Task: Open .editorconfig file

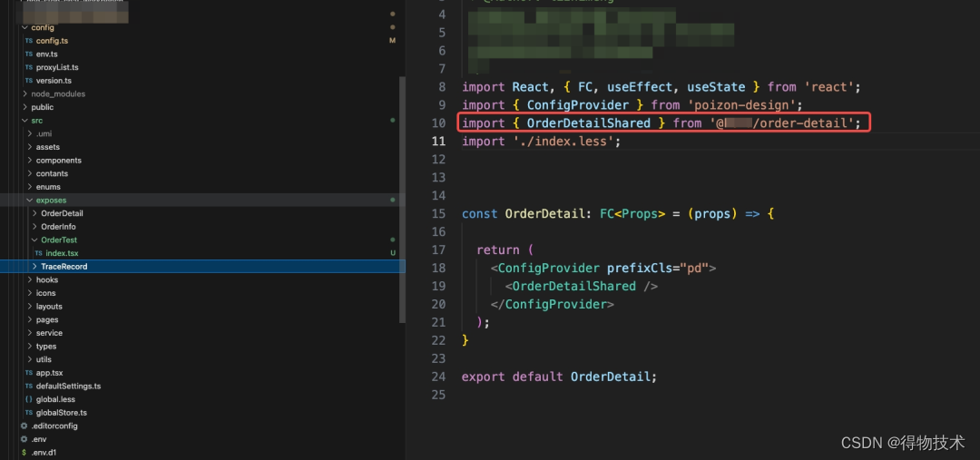Action: [54, 426]
